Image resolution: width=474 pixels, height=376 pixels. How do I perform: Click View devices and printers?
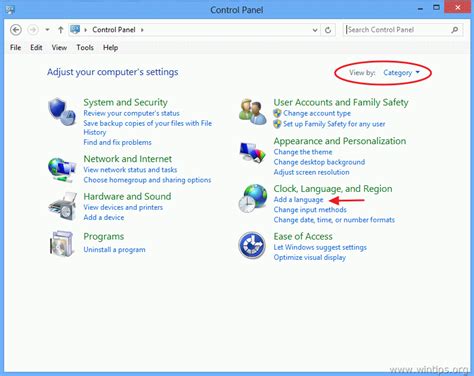pos(123,207)
